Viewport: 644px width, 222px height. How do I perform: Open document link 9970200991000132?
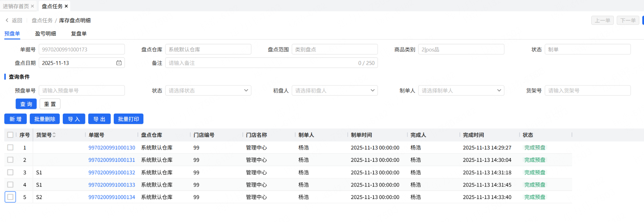112,172
